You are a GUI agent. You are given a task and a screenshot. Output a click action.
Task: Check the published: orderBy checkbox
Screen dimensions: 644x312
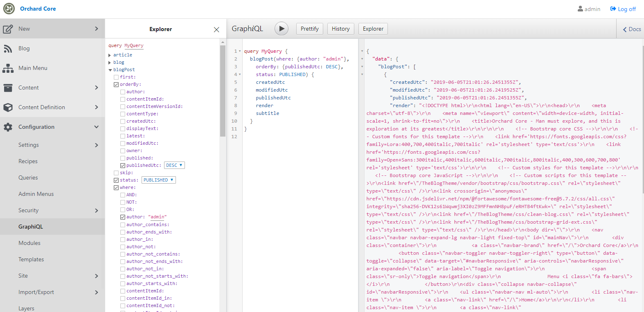point(123,158)
